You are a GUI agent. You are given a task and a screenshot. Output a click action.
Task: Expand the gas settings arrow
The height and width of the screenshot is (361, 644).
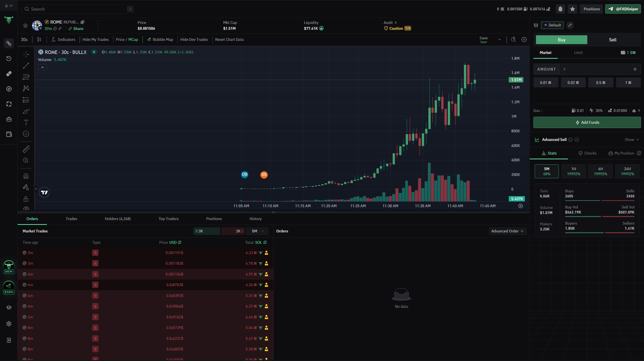(x=639, y=111)
